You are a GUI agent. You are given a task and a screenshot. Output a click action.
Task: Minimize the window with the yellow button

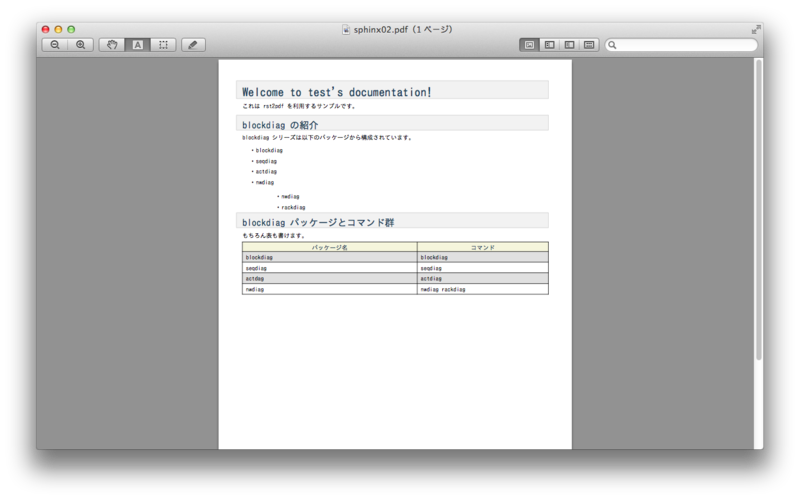pyautogui.click(x=58, y=30)
